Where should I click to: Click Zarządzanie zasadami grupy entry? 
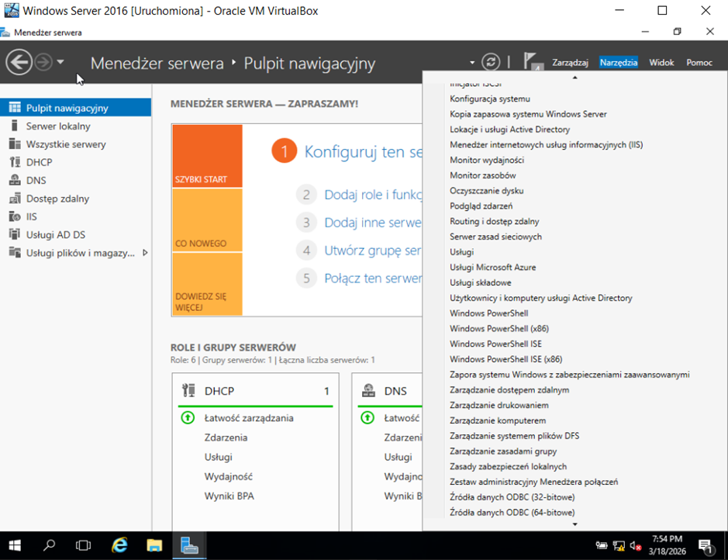point(503,451)
